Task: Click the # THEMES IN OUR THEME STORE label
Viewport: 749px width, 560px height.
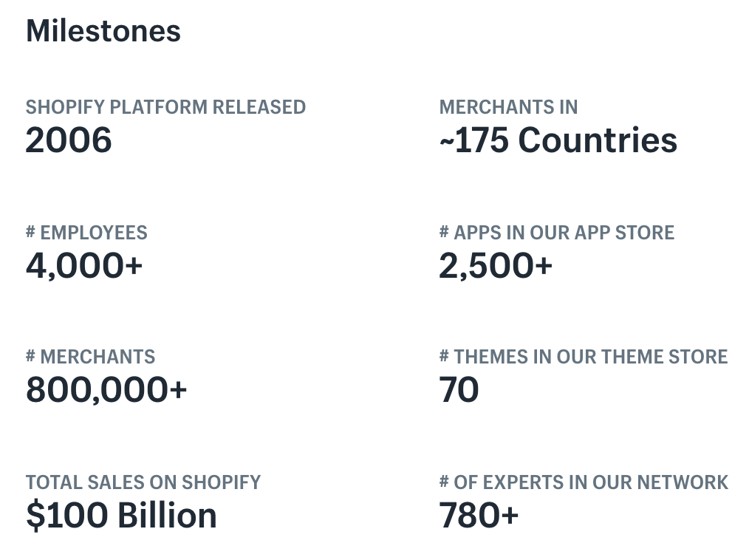Action: click(x=584, y=357)
